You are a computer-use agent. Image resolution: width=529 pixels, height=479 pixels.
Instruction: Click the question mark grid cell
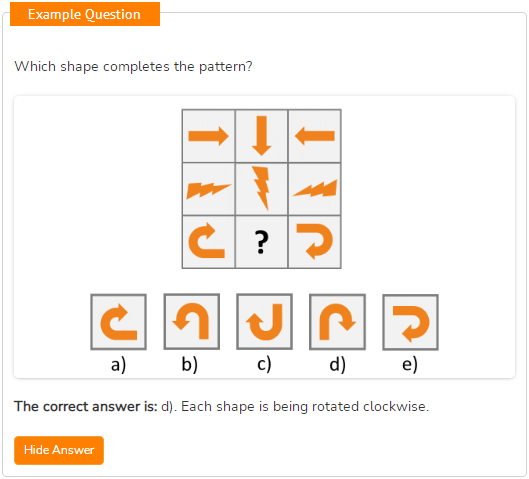coord(261,242)
